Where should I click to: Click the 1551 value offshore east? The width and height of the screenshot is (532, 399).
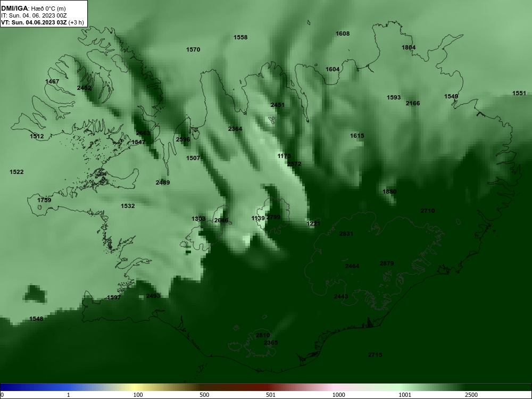[x=519, y=93]
